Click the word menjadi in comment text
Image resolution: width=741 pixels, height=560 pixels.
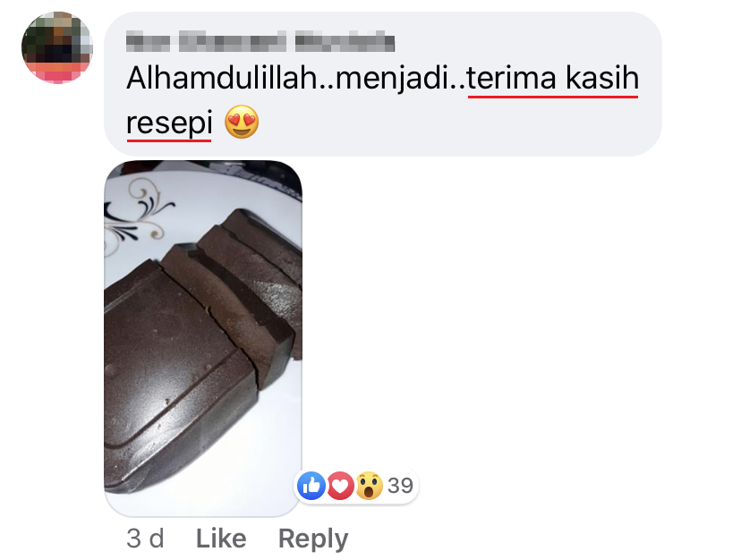click(x=392, y=79)
